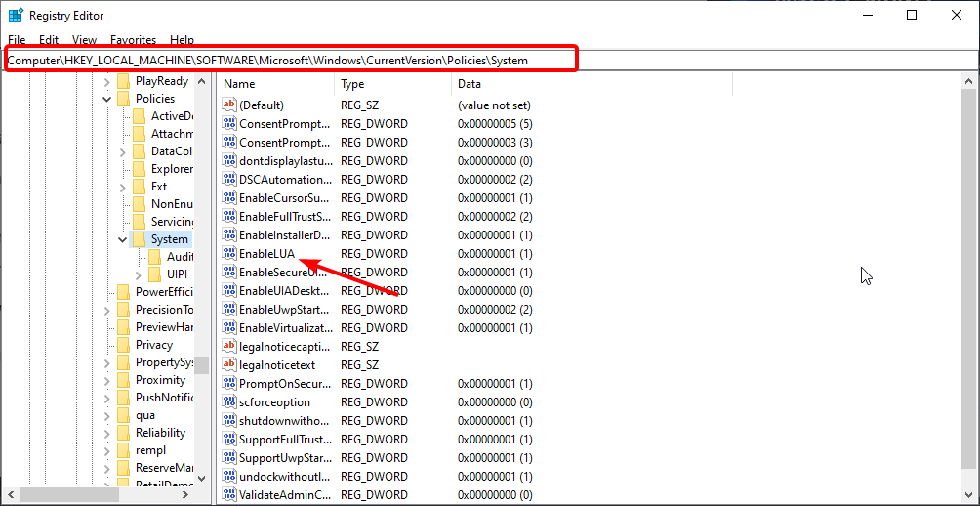The height and width of the screenshot is (506, 980).
Task: Click the legalnoticecapti... string icon
Action: (229, 346)
